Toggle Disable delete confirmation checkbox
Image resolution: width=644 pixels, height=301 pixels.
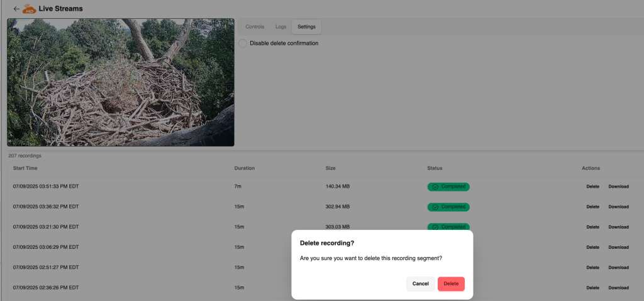(243, 43)
